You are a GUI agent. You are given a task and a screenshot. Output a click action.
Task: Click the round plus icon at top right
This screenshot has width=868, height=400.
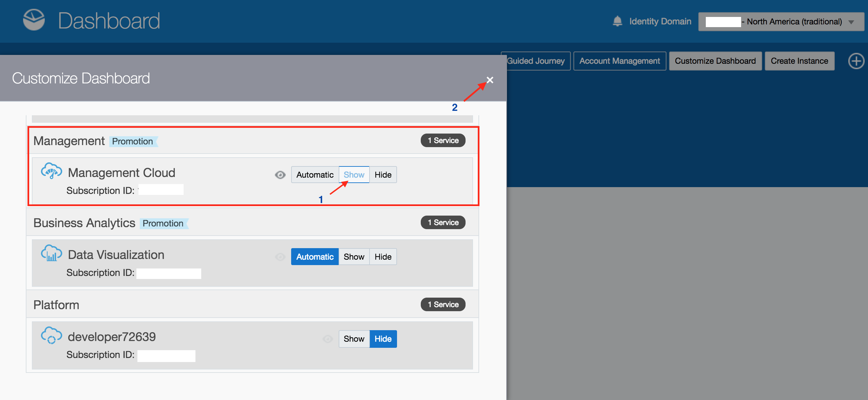tap(856, 61)
